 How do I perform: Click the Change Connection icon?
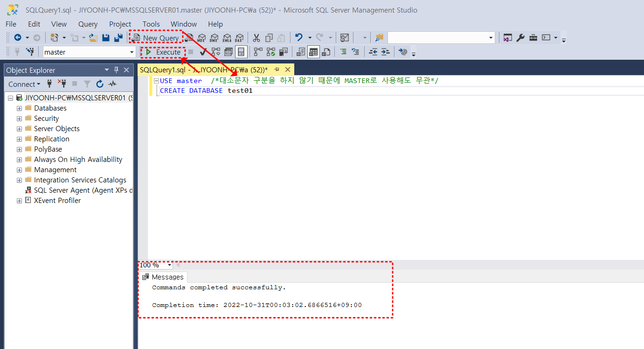click(30, 52)
